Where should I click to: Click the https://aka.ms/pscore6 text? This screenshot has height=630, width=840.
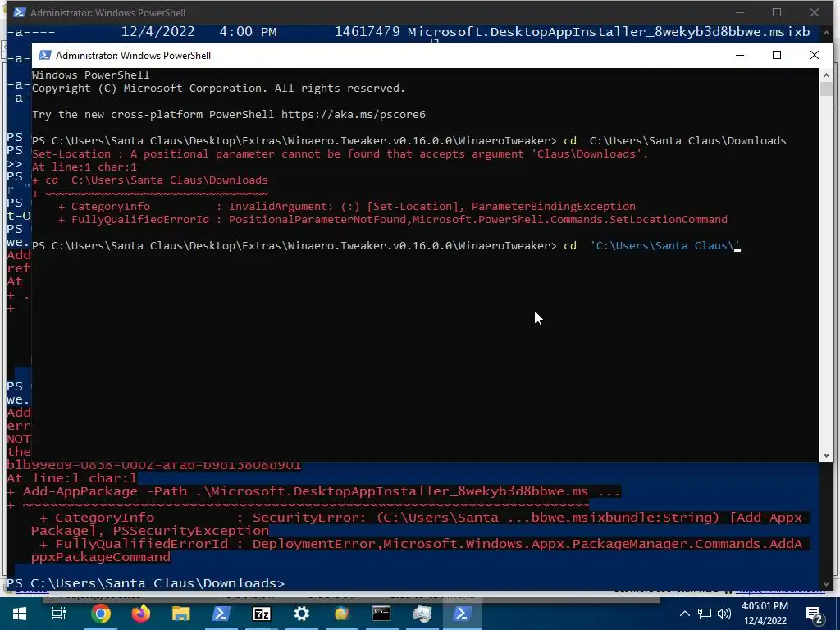point(354,114)
